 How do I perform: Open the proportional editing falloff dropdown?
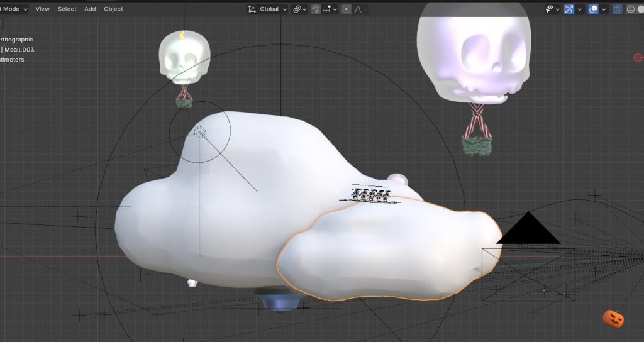360,9
